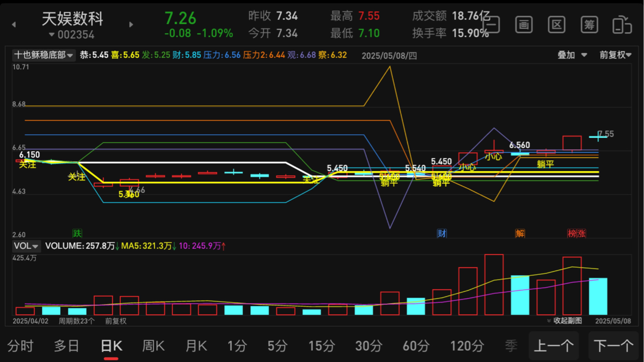The height and width of the screenshot is (362, 644).
Task: Click the MA5:321.3万 volume label
Action: point(147,246)
